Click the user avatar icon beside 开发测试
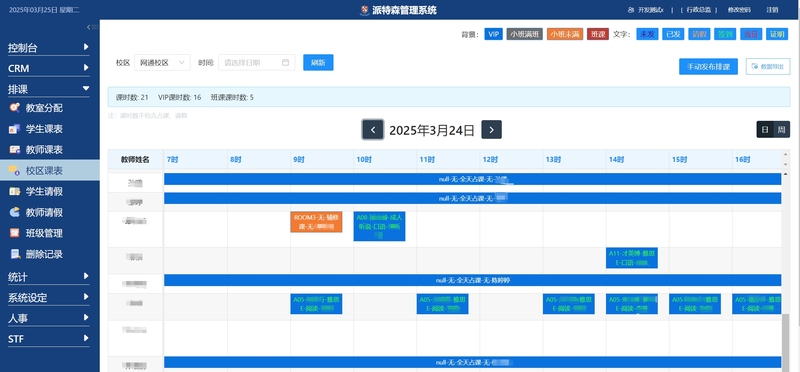Viewport: 800px width, 372px height. click(x=631, y=10)
